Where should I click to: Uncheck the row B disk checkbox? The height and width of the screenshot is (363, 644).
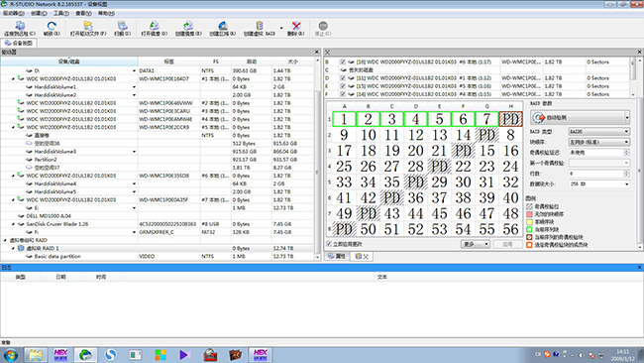tap(343, 62)
